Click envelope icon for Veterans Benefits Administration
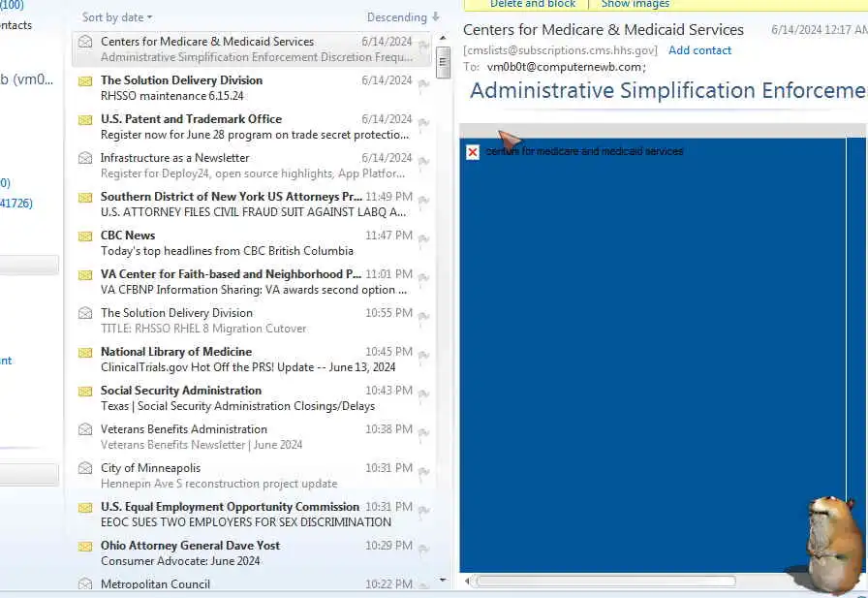 [x=85, y=429]
